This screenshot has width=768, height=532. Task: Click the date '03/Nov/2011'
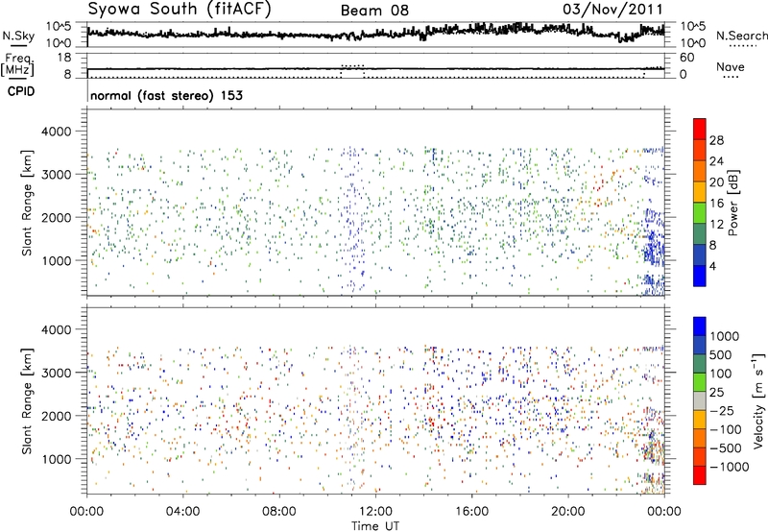612,10
